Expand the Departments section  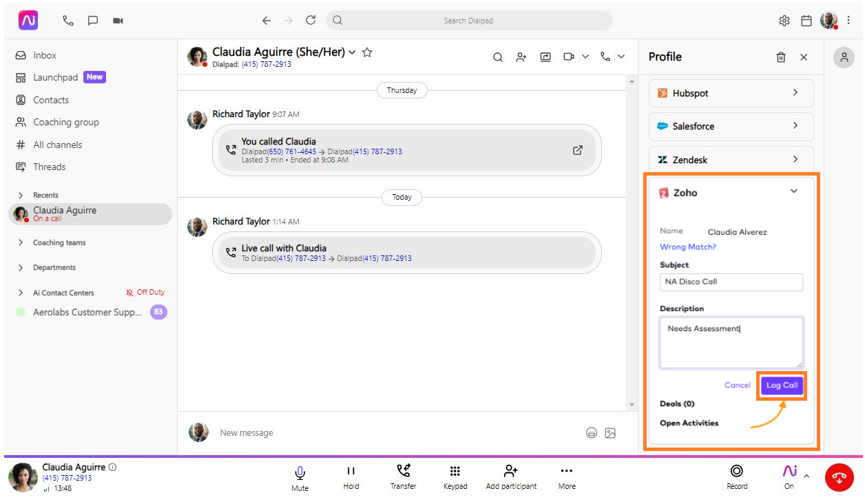21,267
